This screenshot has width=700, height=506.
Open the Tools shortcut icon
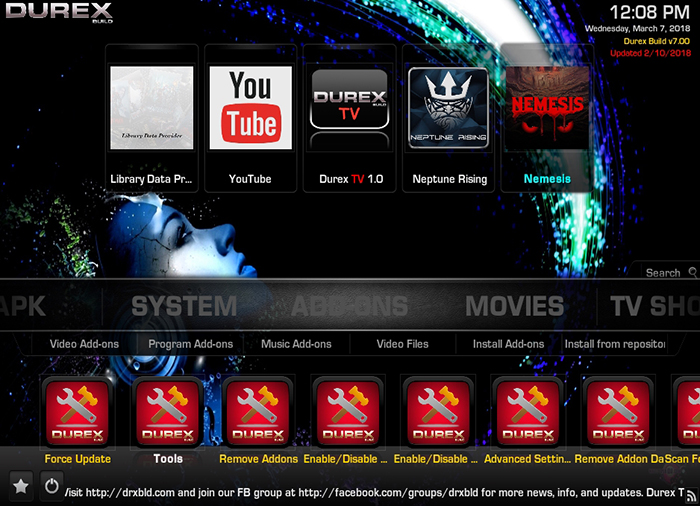[x=168, y=411]
